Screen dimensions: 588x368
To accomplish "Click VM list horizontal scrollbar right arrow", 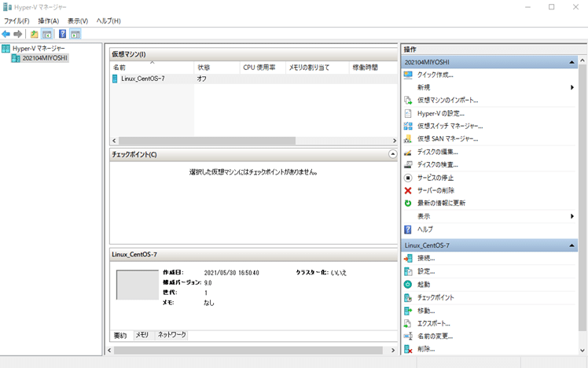I will pos(394,141).
